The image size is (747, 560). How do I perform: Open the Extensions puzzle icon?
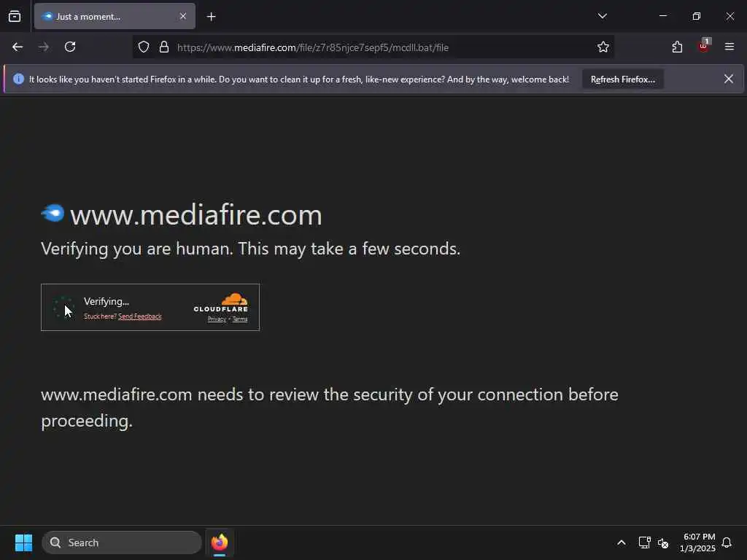click(677, 47)
